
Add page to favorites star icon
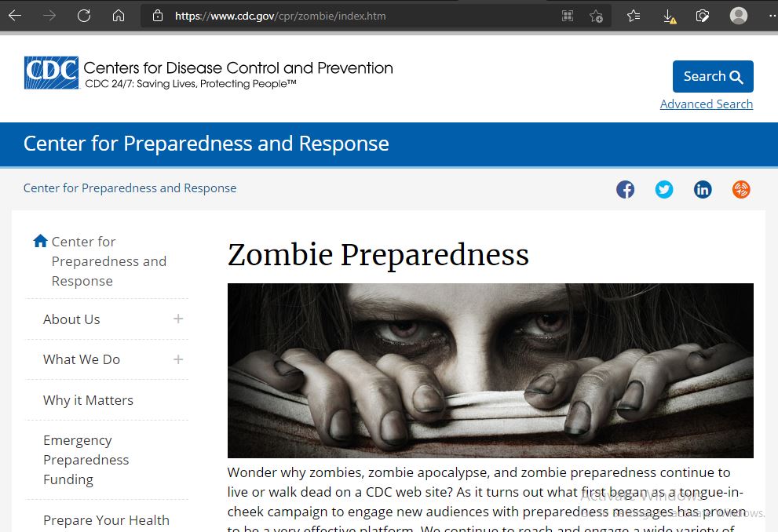coord(596,16)
